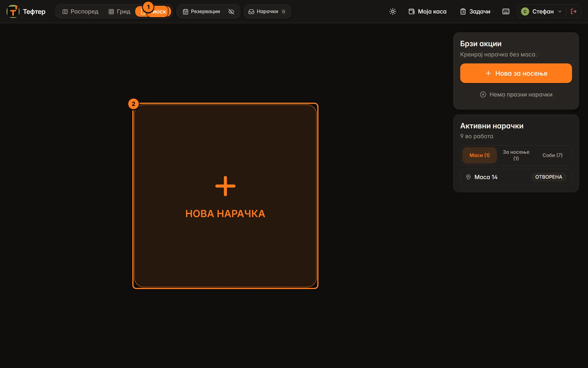Click the logout icon
Image resolution: width=588 pixels, height=368 pixels.
point(574,11)
